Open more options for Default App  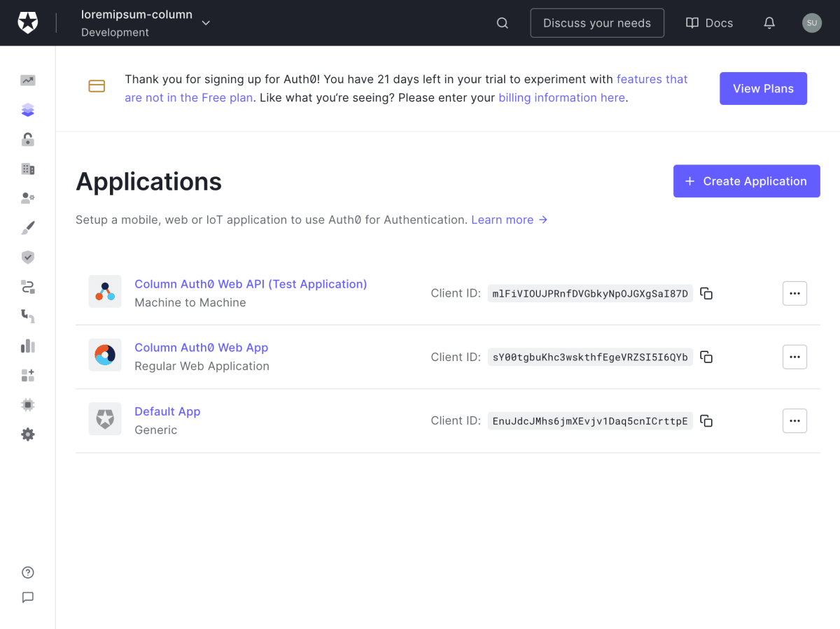coord(794,420)
